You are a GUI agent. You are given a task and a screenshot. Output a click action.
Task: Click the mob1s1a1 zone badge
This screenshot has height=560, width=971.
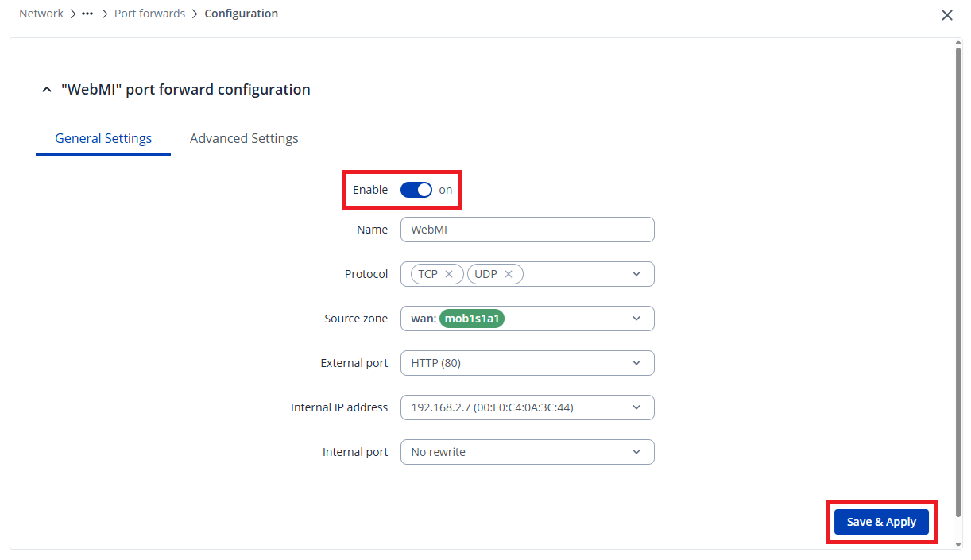pyautogui.click(x=474, y=319)
